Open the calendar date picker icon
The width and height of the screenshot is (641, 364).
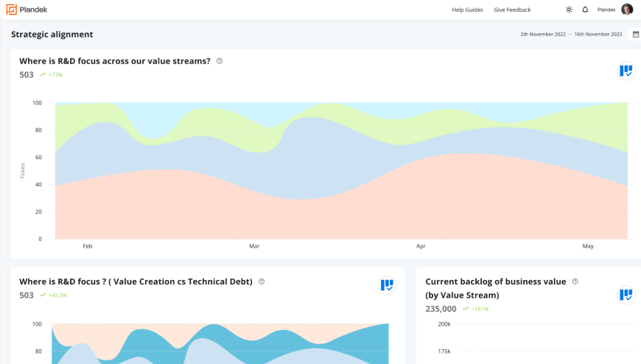tap(636, 34)
